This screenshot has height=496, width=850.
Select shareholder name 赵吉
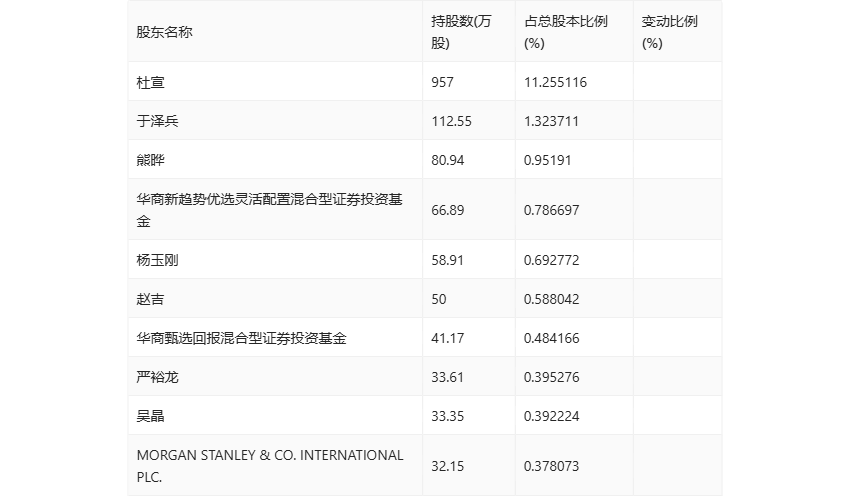[x=150, y=299]
